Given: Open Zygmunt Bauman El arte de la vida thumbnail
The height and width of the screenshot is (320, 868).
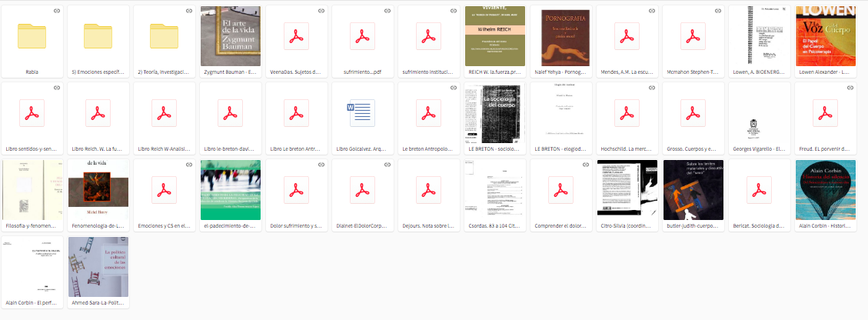Looking at the screenshot, I should pos(230,36).
